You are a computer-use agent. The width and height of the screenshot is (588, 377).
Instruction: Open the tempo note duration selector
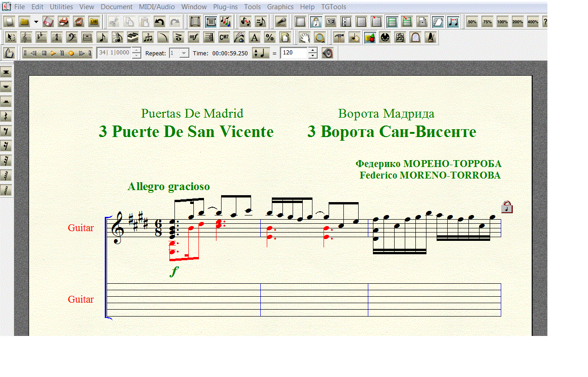pyautogui.click(x=260, y=53)
